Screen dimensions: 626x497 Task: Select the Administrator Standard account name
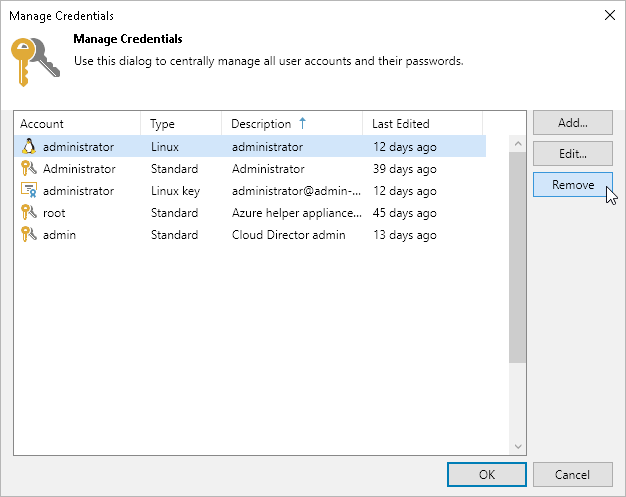[x=79, y=169]
